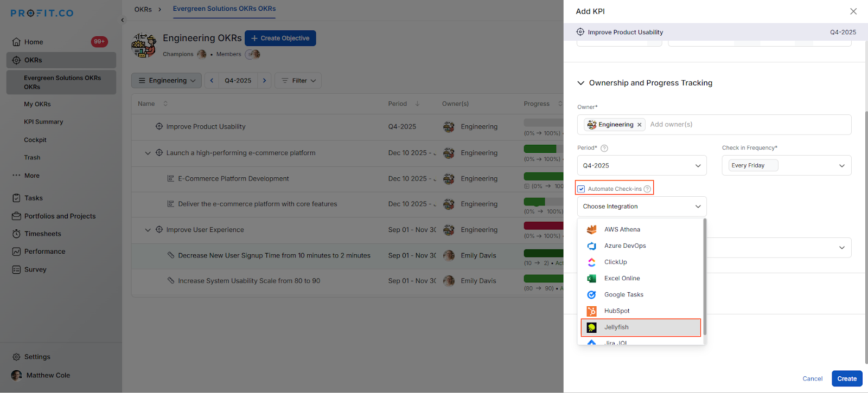Close the Add KPI panel

(x=853, y=11)
